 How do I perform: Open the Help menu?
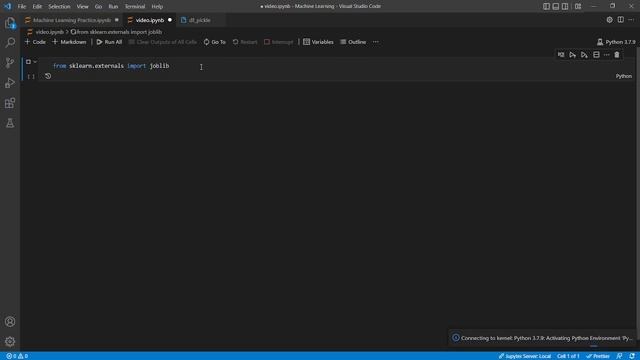point(157,7)
